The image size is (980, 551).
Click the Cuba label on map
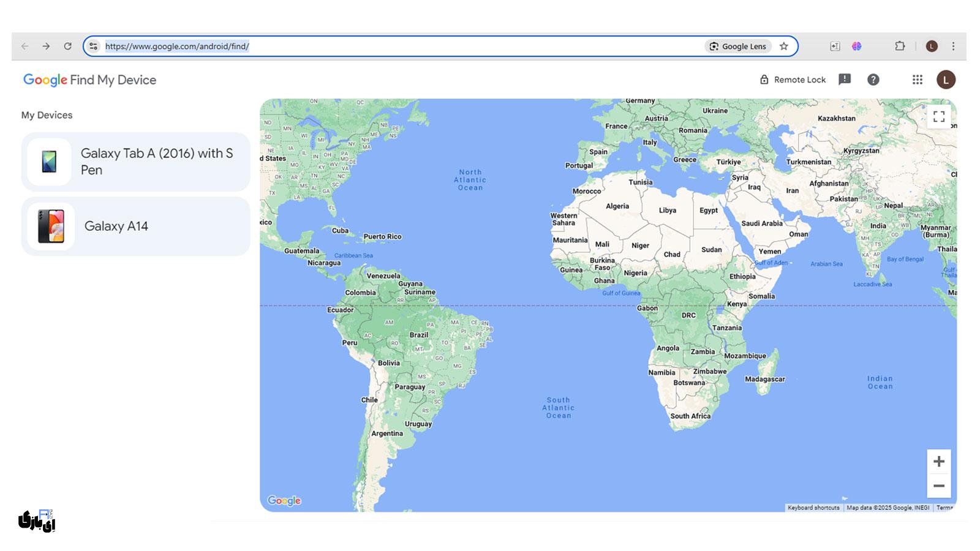coord(340,231)
